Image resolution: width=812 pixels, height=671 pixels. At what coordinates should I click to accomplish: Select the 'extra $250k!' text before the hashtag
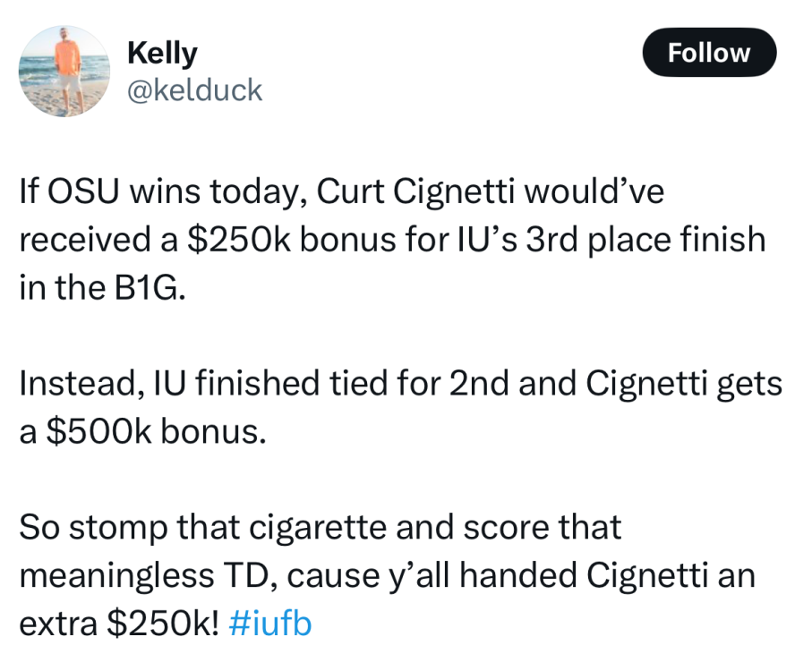point(119,623)
